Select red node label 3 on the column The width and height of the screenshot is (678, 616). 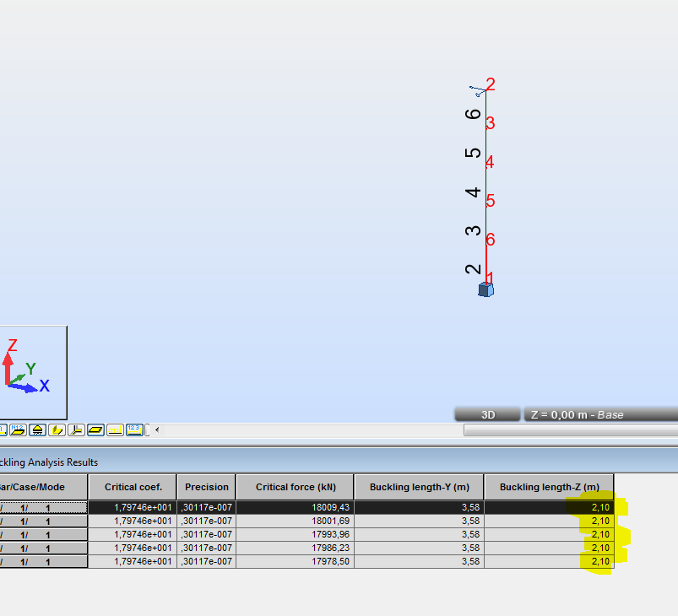(491, 123)
